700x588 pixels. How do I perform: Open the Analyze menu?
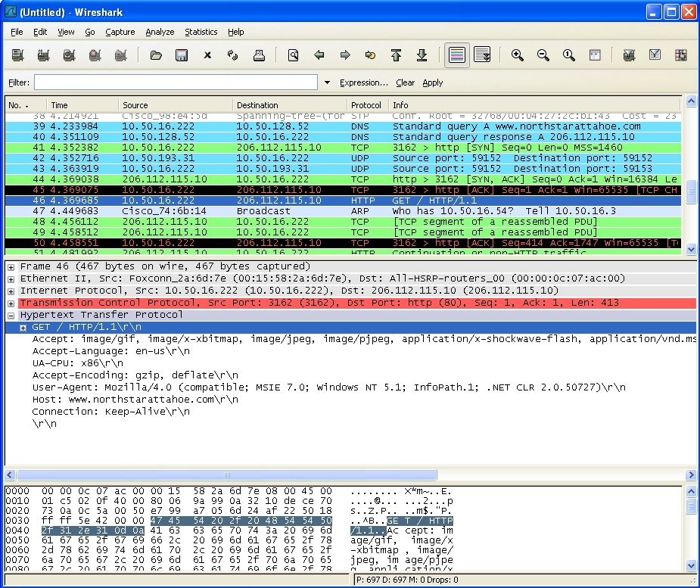pyautogui.click(x=160, y=32)
